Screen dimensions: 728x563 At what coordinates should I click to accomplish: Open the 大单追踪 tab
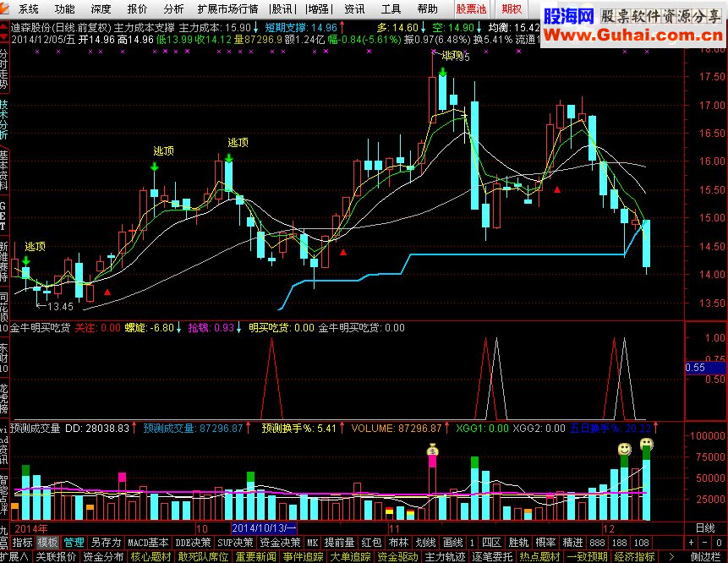[x=351, y=556]
